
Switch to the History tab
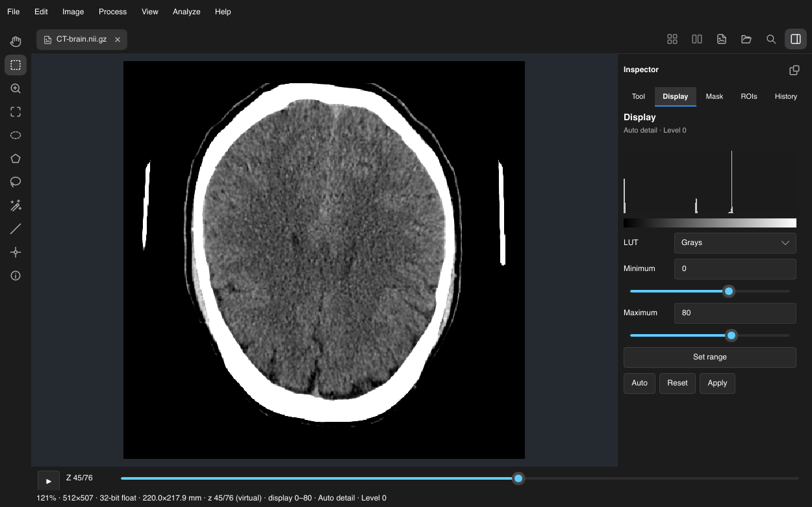click(x=786, y=96)
